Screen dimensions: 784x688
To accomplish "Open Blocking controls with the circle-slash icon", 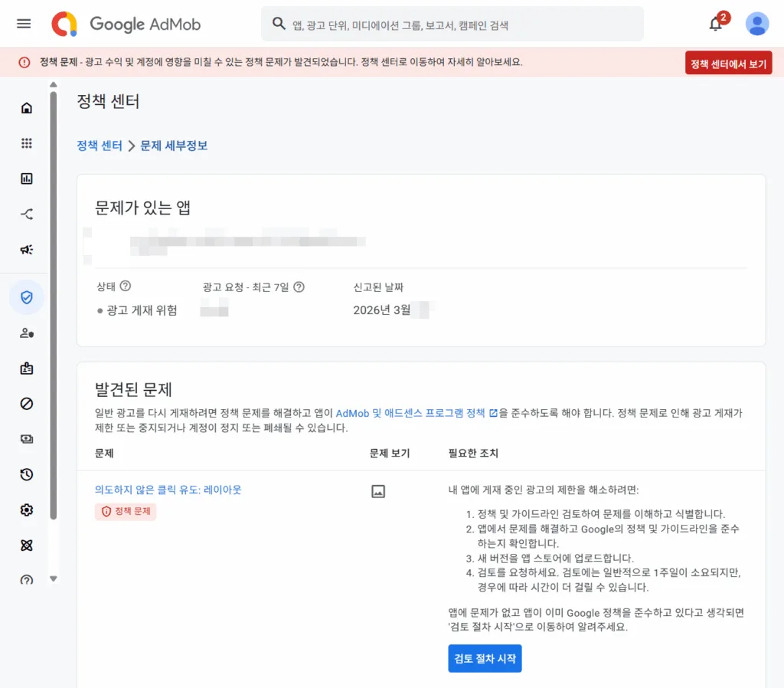I will pyautogui.click(x=27, y=404).
